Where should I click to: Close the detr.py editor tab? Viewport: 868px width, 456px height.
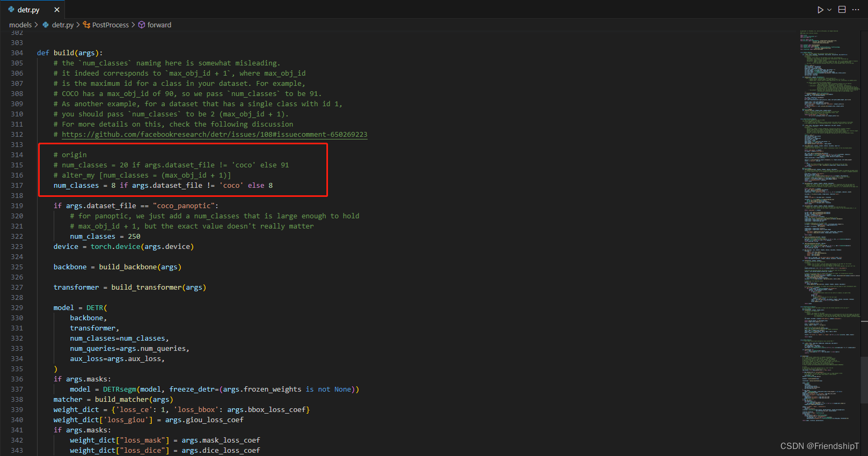[x=57, y=10]
